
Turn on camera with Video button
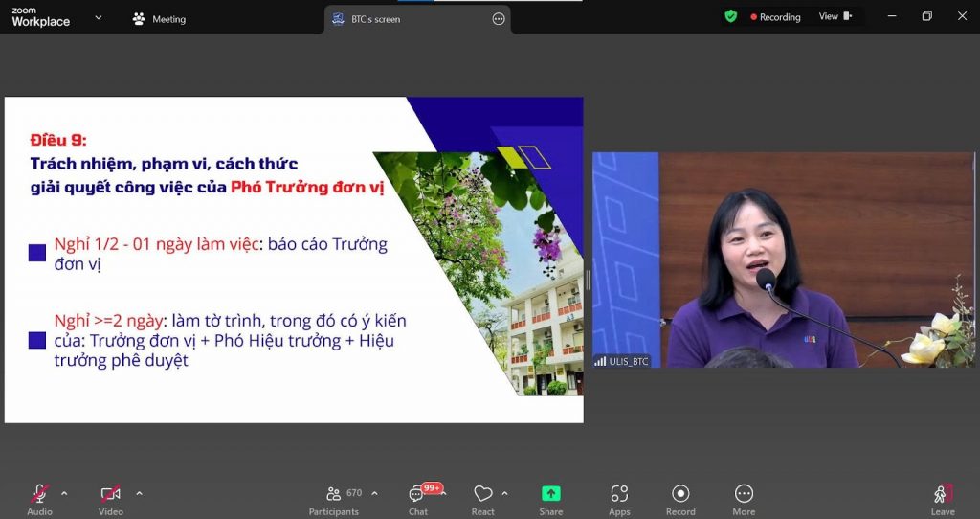110,498
